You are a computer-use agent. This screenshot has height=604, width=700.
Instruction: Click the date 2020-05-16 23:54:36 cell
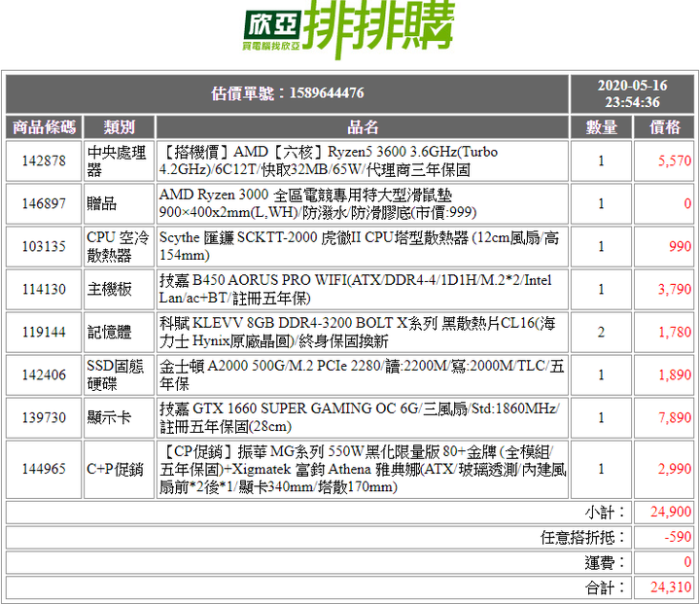click(x=632, y=93)
